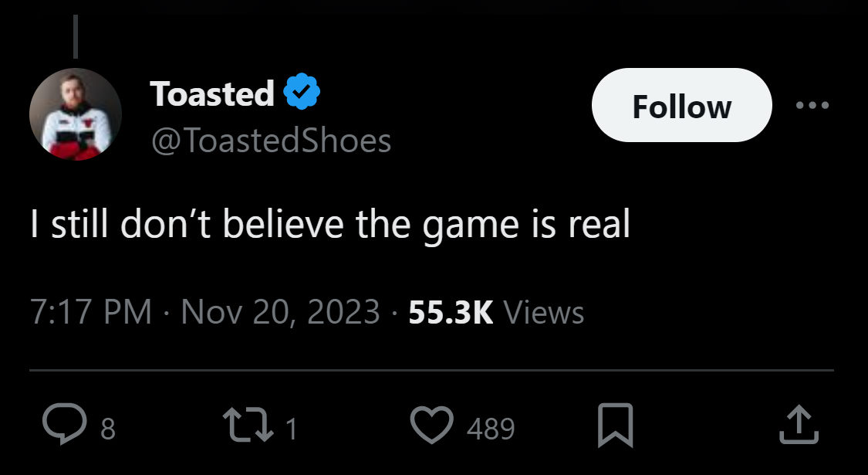Click the display name Toasted

tap(214, 94)
